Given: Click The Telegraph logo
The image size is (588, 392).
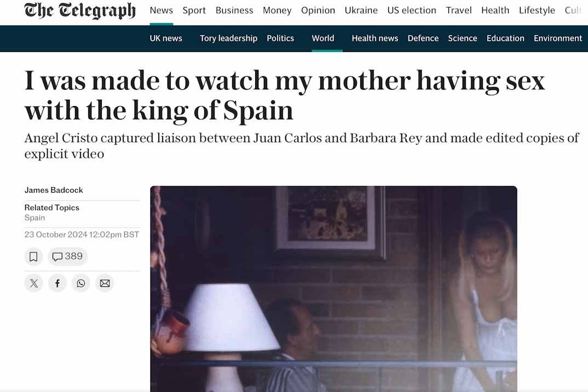Looking at the screenshot, I should click(80, 10).
